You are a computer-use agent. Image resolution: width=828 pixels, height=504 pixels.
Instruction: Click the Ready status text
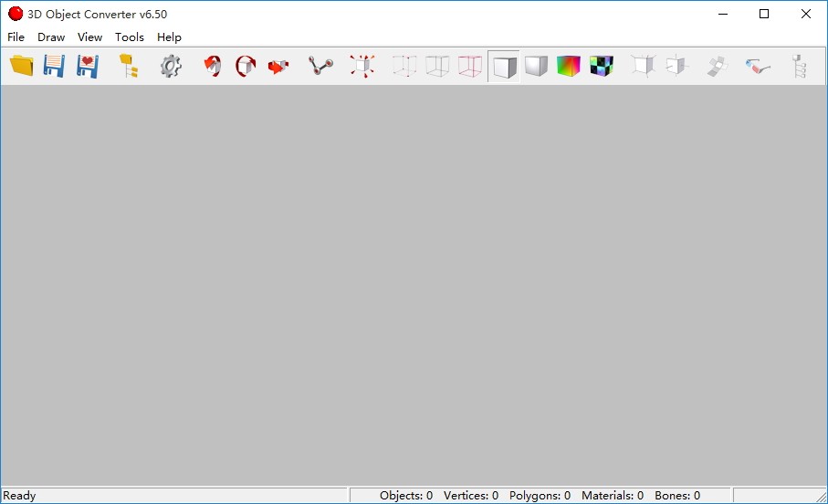tap(19, 496)
